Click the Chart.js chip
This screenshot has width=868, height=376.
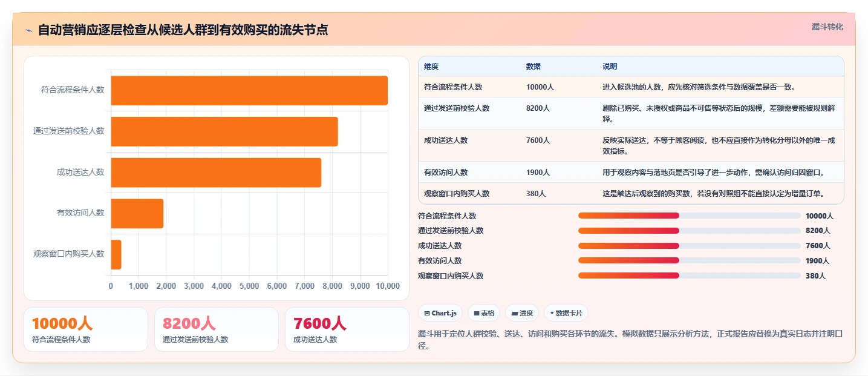tap(440, 313)
